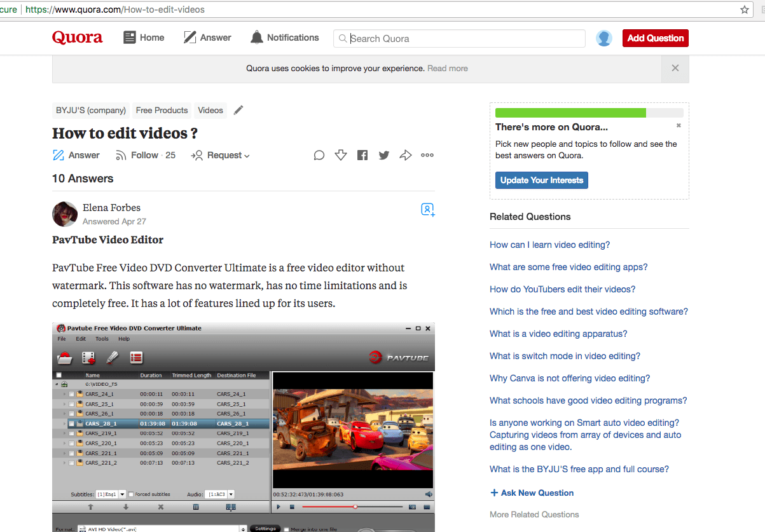Open How do YouTubers edit their videos?
Viewport: 765px width, 532px height.
coord(563,289)
